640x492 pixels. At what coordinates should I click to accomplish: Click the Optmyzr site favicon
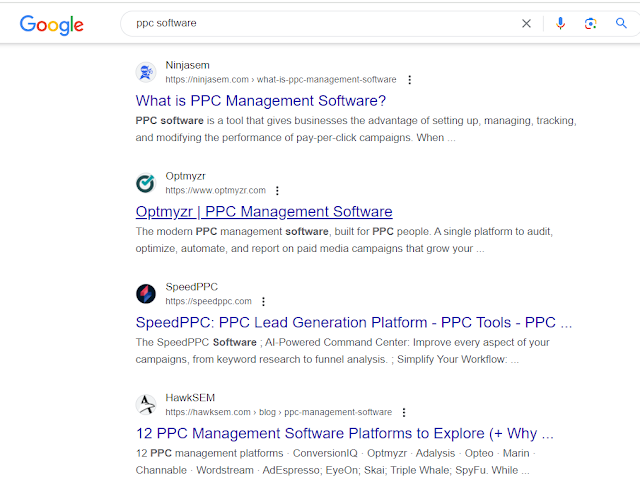pyautogui.click(x=146, y=183)
